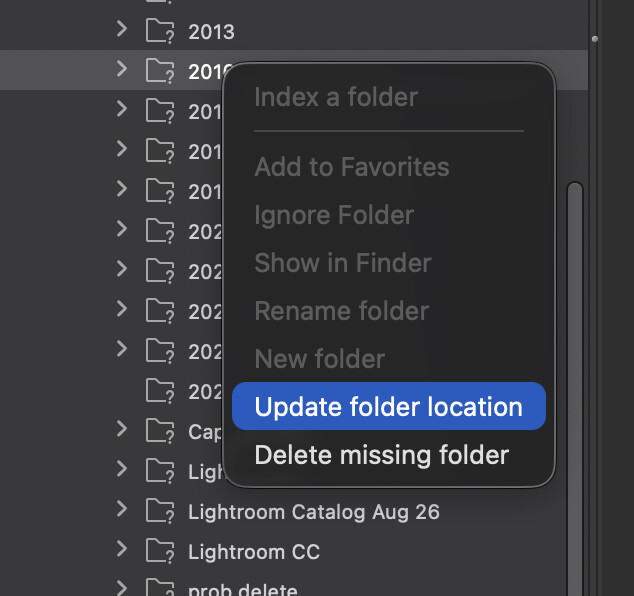Click the folder list vertical scrollbar

575,388
